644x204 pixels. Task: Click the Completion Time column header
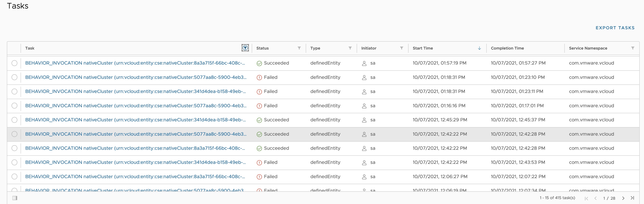coord(507,48)
